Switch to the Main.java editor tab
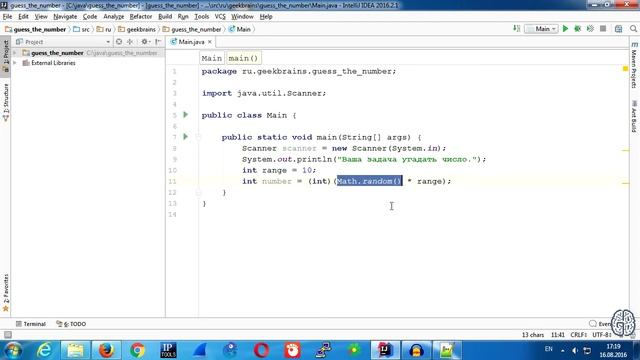 (191, 42)
